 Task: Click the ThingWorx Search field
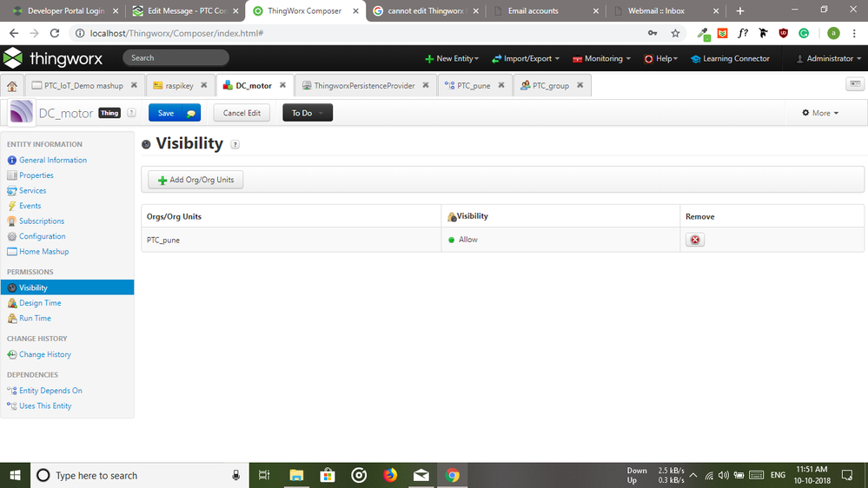point(176,57)
